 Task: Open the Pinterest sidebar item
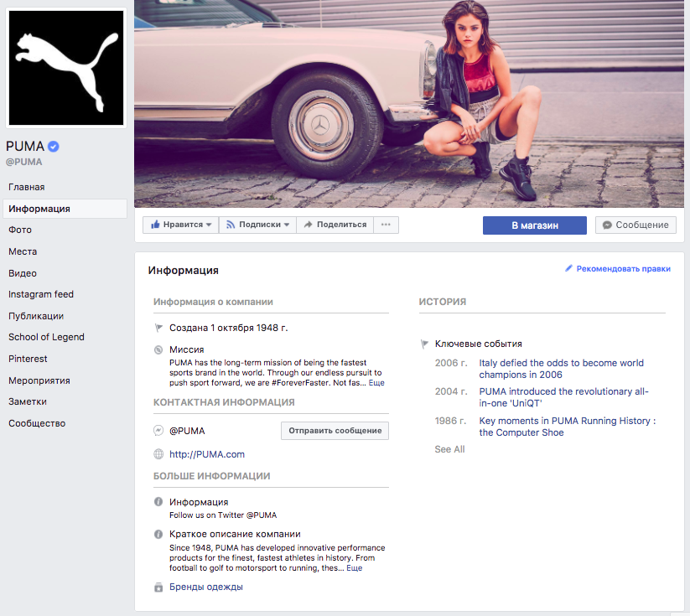pos(28,359)
